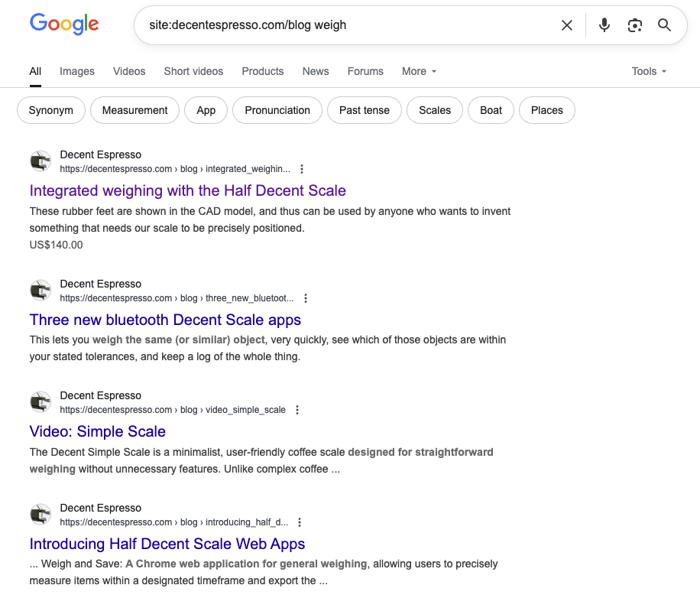700x598 pixels.
Task: Click the US$140.00 price text
Action: click(57, 245)
